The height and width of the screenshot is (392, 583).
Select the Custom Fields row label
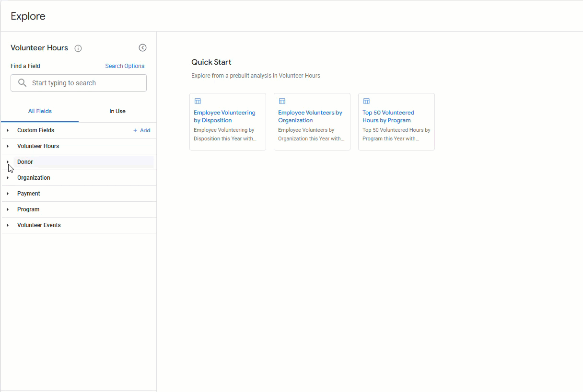point(35,130)
